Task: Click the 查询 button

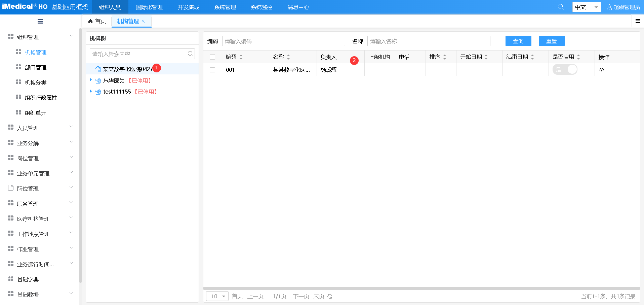Action: coord(518,41)
